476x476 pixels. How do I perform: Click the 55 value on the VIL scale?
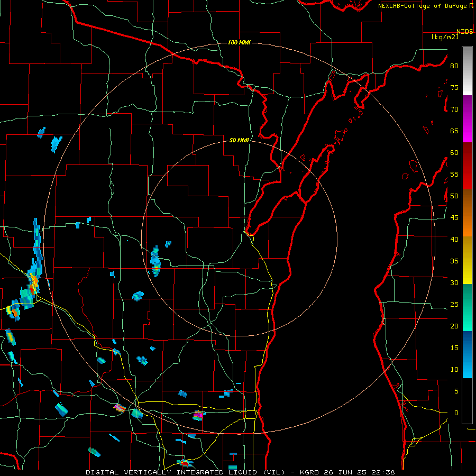coord(454,175)
